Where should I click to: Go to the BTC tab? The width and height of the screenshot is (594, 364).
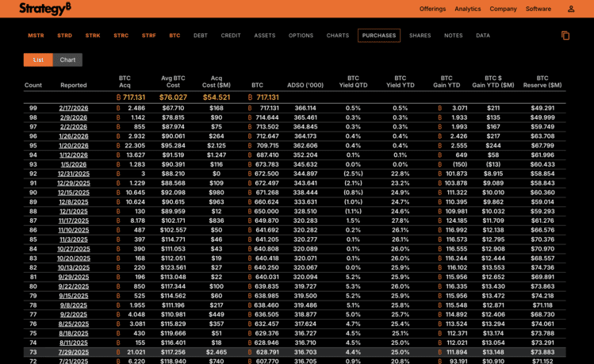[x=174, y=36]
